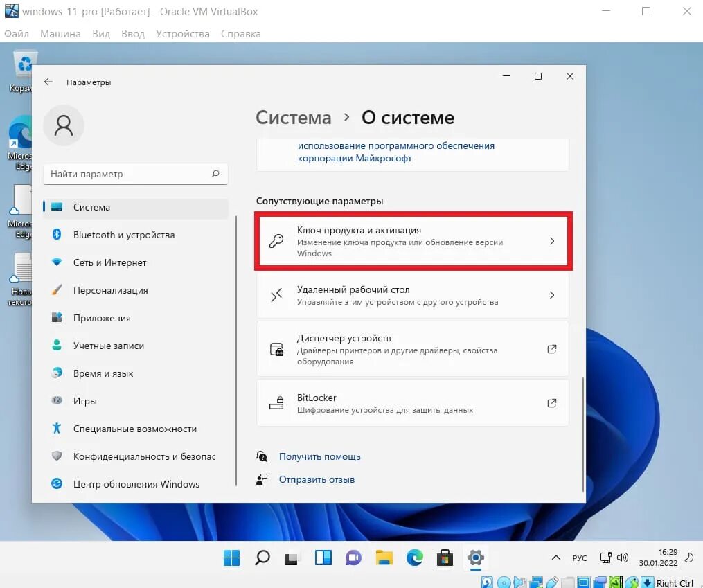Open Microsoft Store from the taskbar
This screenshot has height=588, width=703.
tap(445, 558)
